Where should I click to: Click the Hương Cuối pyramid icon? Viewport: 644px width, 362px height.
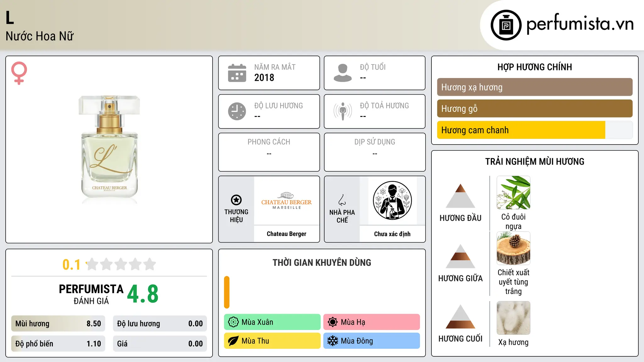tap(460, 316)
